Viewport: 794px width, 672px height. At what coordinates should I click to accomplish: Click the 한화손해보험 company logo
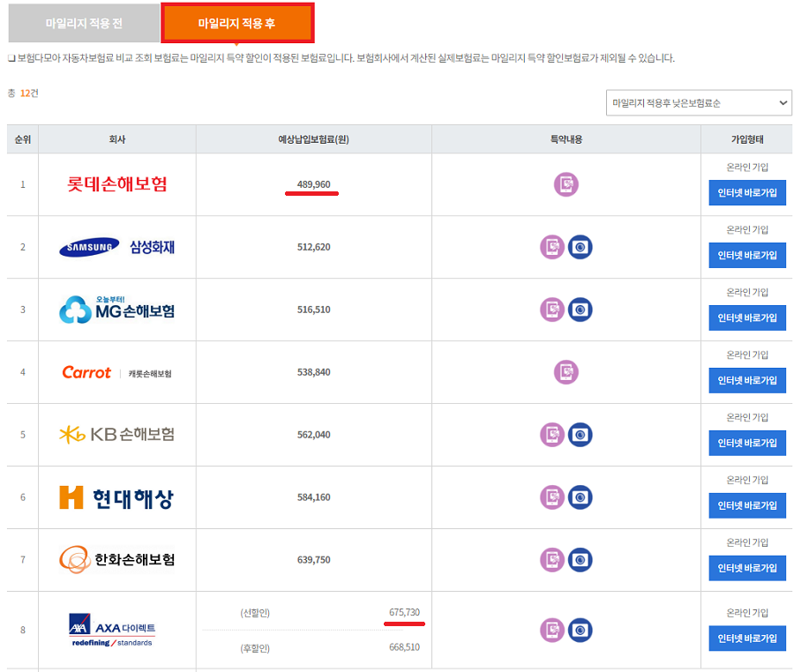tap(117, 560)
